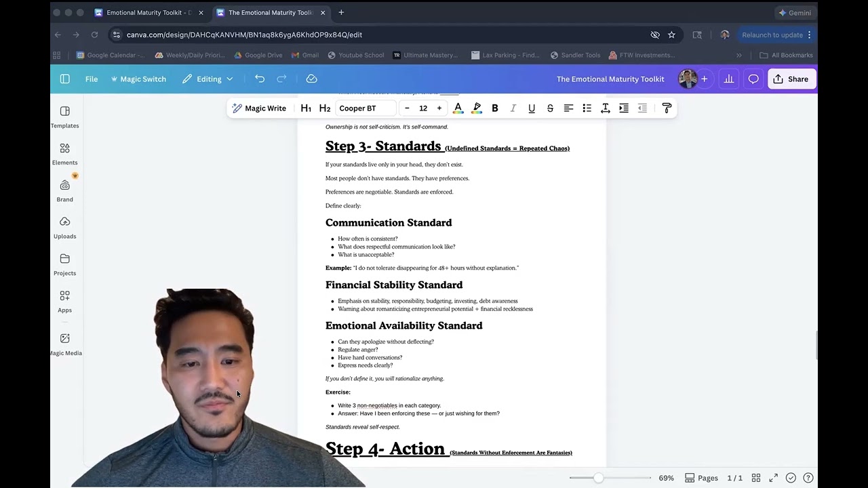Image resolution: width=868 pixels, height=488 pixels.
Task: Open the File menu
Action: pos(92,79)
